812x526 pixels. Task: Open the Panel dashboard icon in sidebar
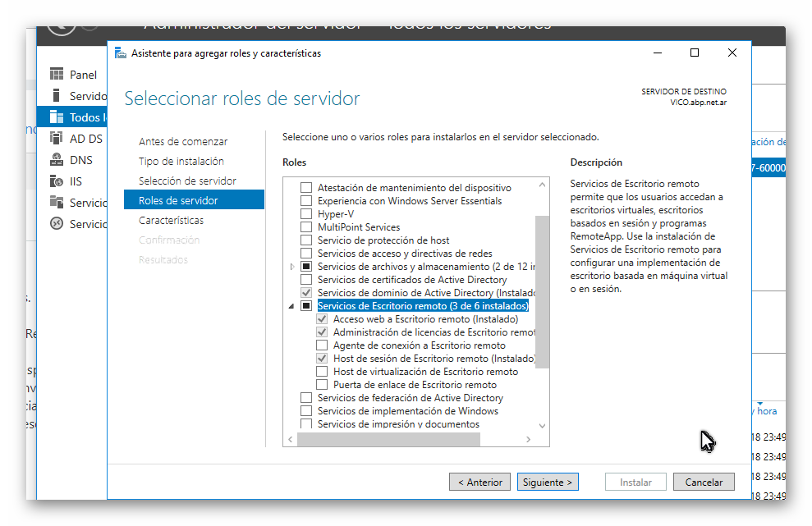point(57,74)
